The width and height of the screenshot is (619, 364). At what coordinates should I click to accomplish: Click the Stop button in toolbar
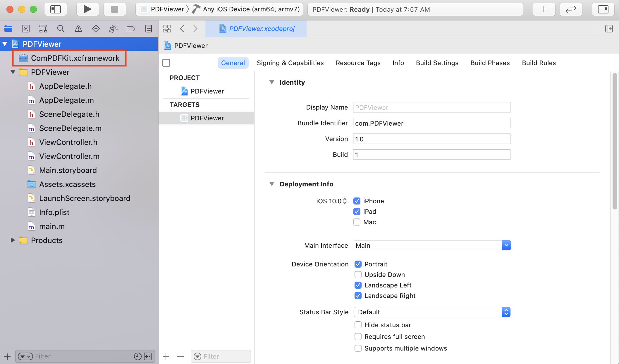click(114, 9)
